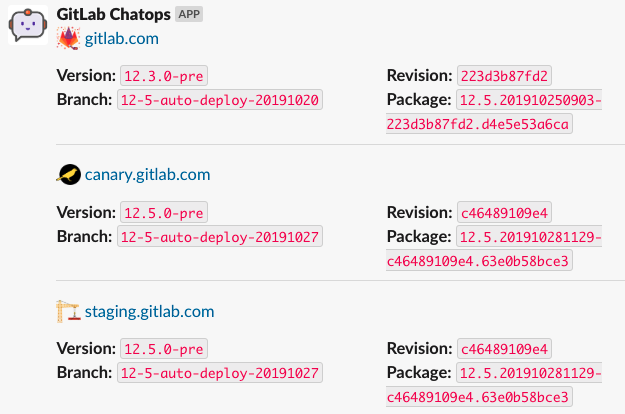Click staging version 12.5.0-pre code
The image size is (625, 414).
(164, 349)
